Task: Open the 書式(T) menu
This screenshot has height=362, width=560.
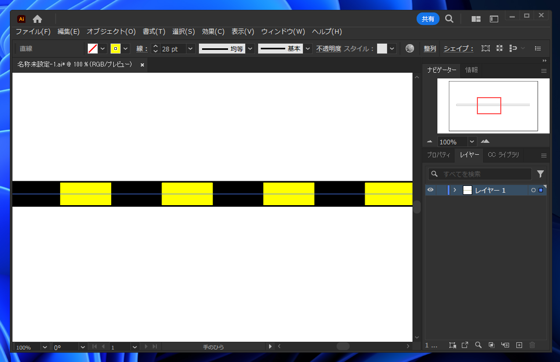Action: click(x=154, y=32)
